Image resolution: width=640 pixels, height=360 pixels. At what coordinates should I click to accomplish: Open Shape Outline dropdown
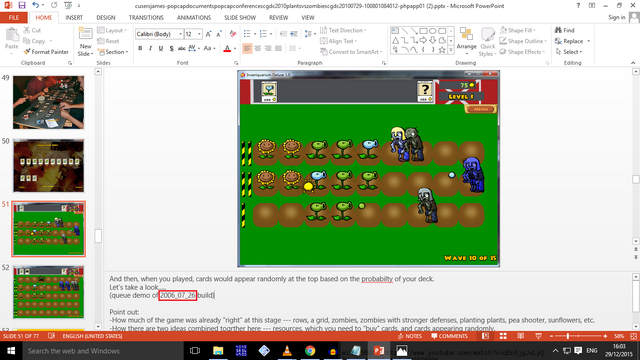tap(523, 41)
